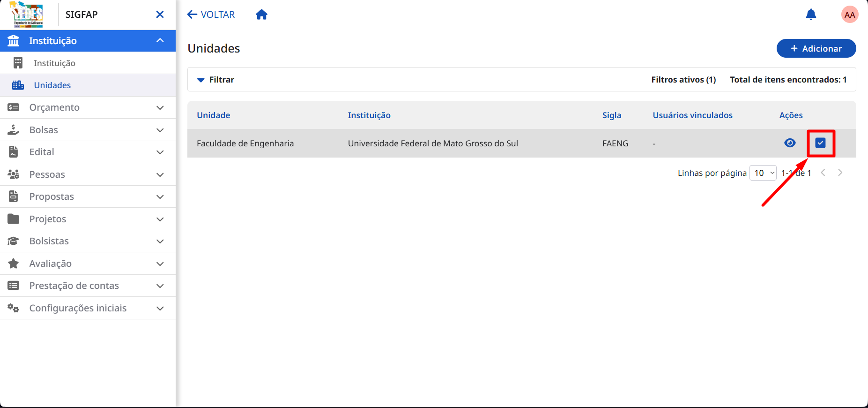The height and width of the screenshot is (408, 868).
Task: Click the Projetos folder icon
Action: tap(14, 219)
